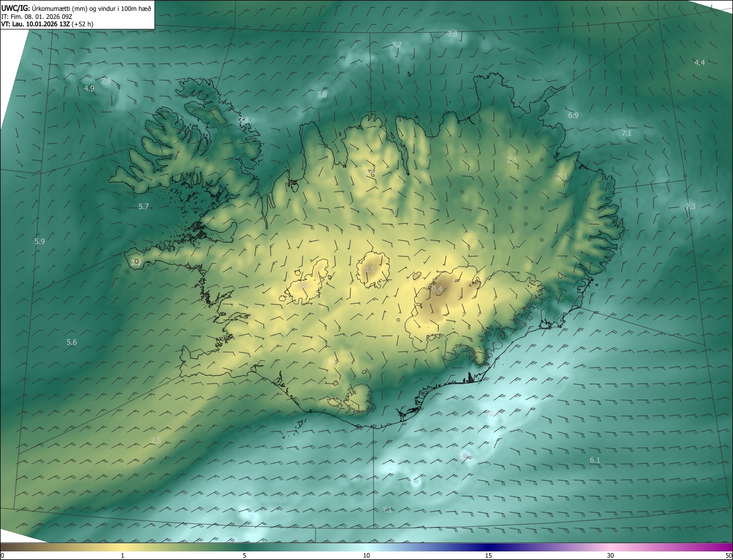Image resolution: width=733 pixels, height=560 pixels.
Task: Click the 0.5 value on the central glacier
Action: point(369,269)
